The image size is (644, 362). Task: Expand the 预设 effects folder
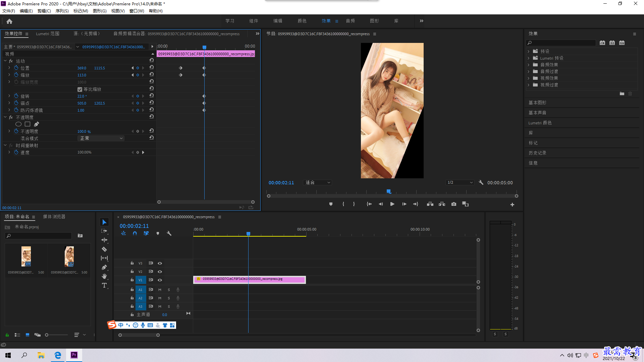click(x=529, y=51)
